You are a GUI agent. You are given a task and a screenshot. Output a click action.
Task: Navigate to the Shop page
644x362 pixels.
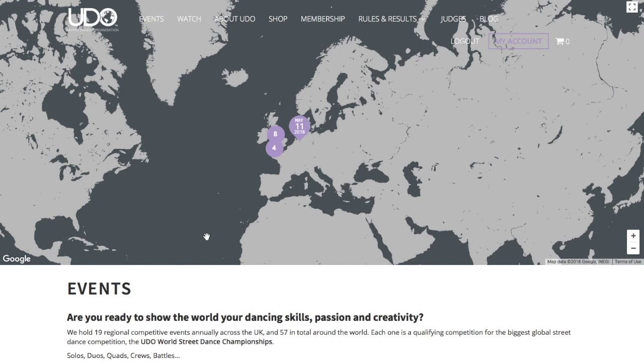tap(278, 19)
